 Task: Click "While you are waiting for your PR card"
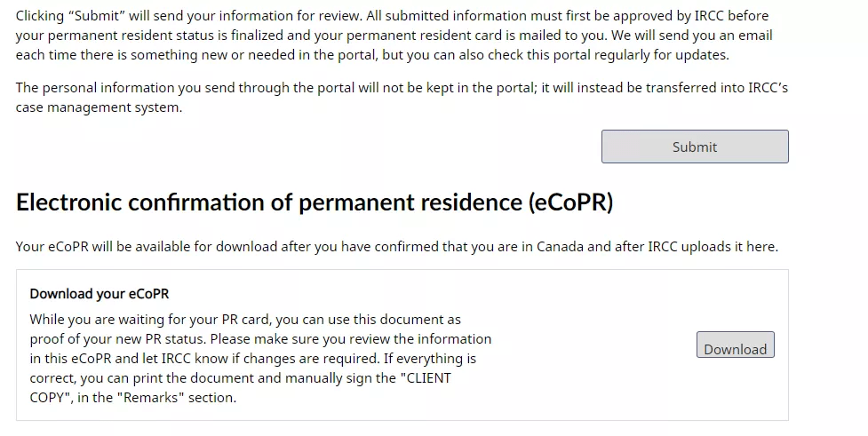click(x=151, y=319)
